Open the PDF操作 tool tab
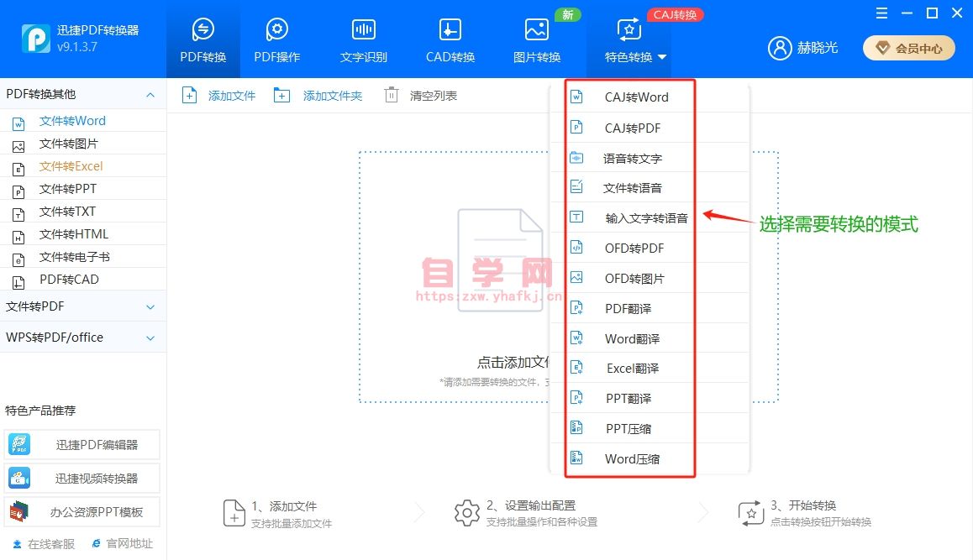Viewport: 973px width, 560px height. pyautogui.click(x=276, y=40)
